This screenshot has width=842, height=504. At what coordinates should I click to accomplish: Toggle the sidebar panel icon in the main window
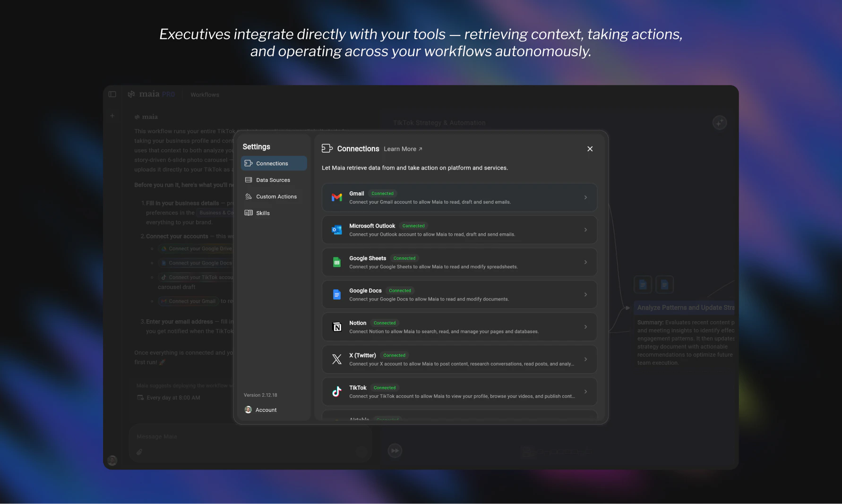[x=112, y=94]
